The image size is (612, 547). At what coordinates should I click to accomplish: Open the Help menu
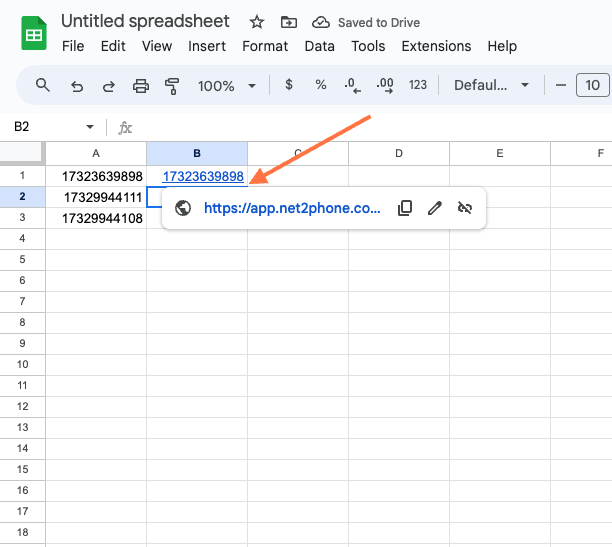502,46
